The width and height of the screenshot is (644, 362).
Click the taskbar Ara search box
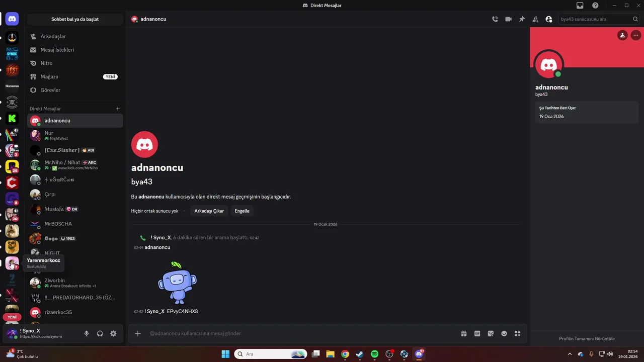(x=271, y=354)
